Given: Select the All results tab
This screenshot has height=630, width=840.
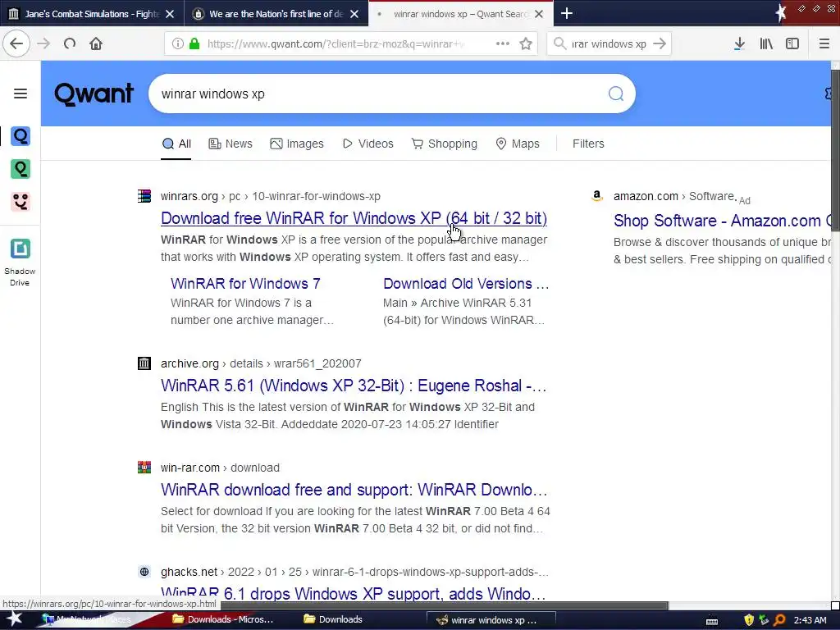Looking at the screenshot, I should click(176, 144).
